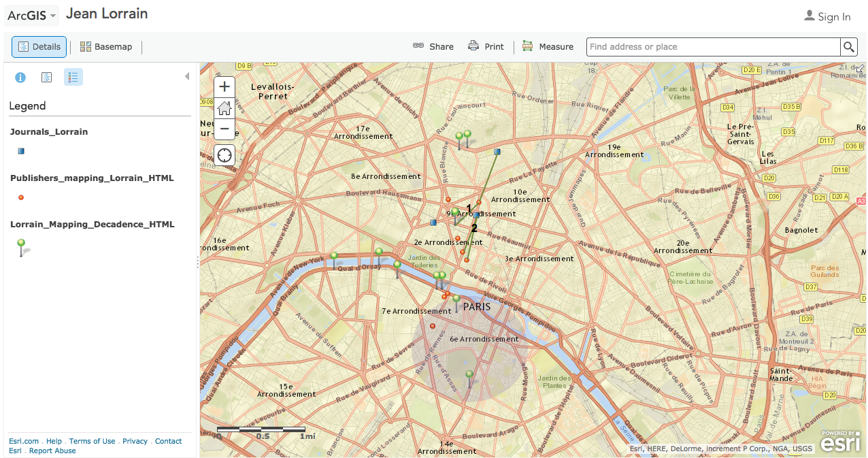
Task: Open the About info tab icon
Action: pyautogui.click(x=20, y=77)
